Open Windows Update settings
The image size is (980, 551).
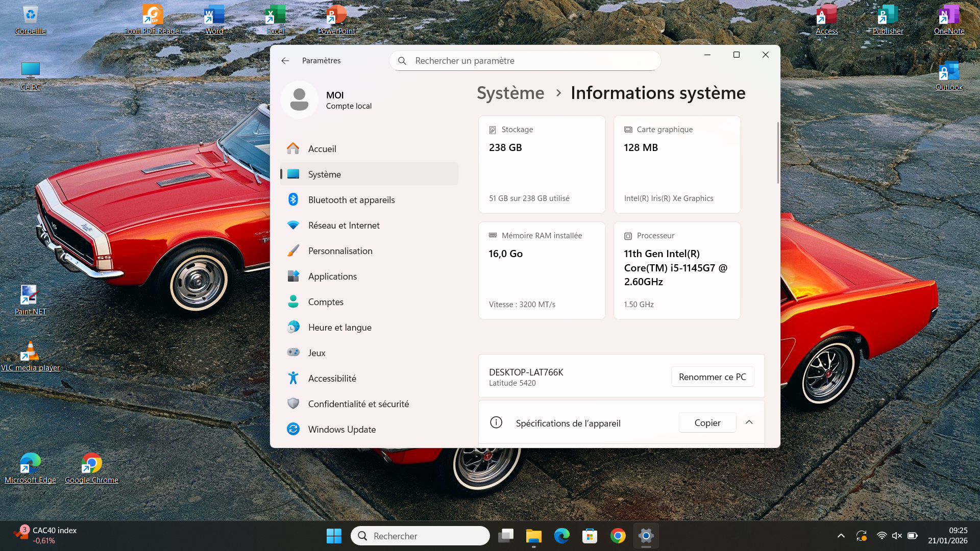(369, 429)
